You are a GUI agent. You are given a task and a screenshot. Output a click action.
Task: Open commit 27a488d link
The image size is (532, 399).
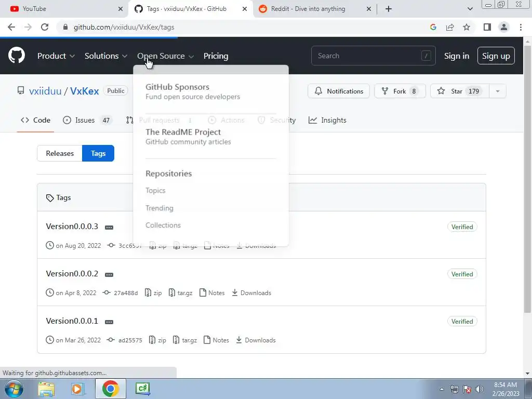pyautogui.click(x=126, y=293)
